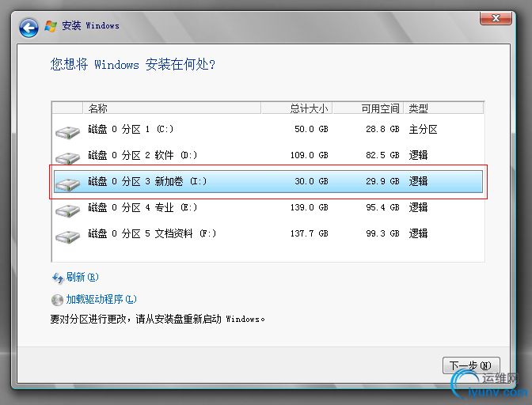The height and width of the screenshot is (405, 532).
Task: Click the 下一步(N) button
Action: pyautogui.click(x=471, y=365)
